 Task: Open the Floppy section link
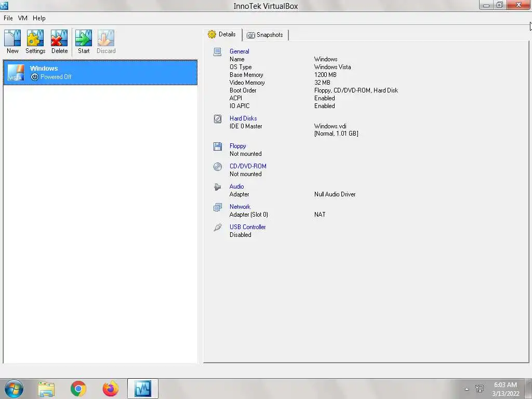[x=237, y=145]
